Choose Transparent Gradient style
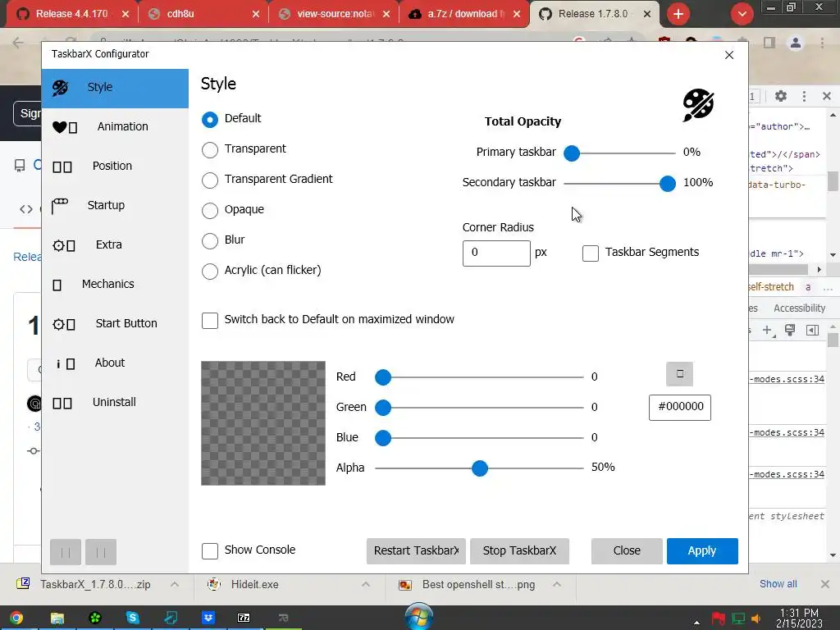The height and width of the screenshot is (630, 840). click(x=209, y=180)
